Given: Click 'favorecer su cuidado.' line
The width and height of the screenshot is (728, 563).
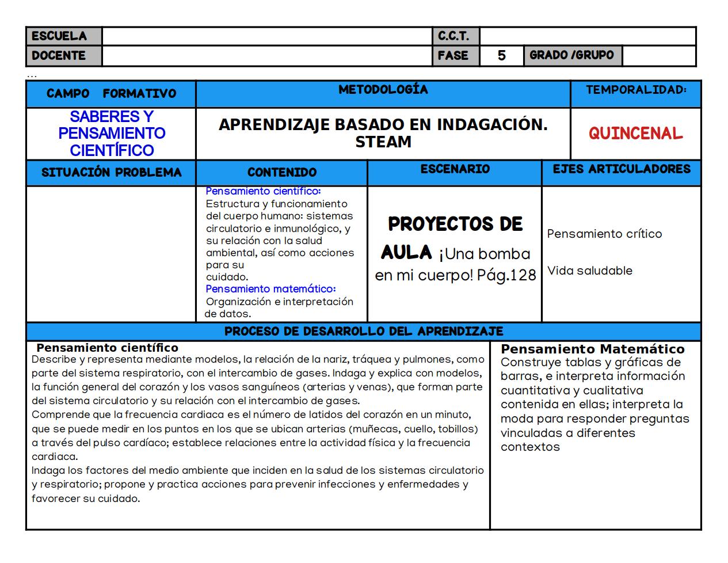Looking at the screenshot, I should click(86, 499).
